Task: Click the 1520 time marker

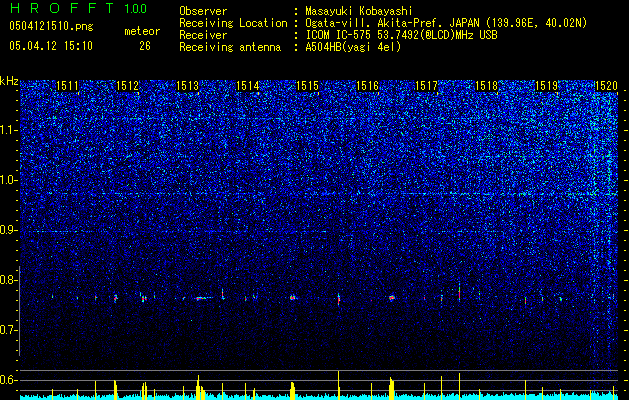Action: 606,86
